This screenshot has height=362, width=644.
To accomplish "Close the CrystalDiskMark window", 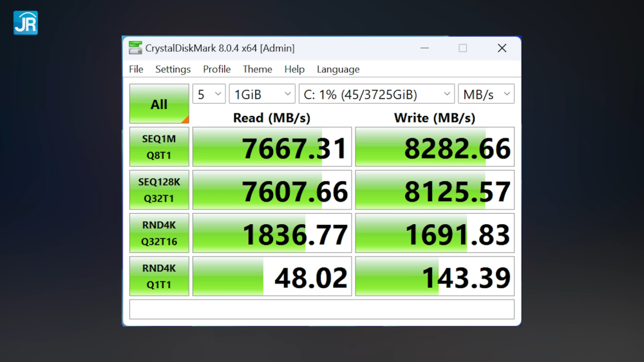I will [502, 48].
